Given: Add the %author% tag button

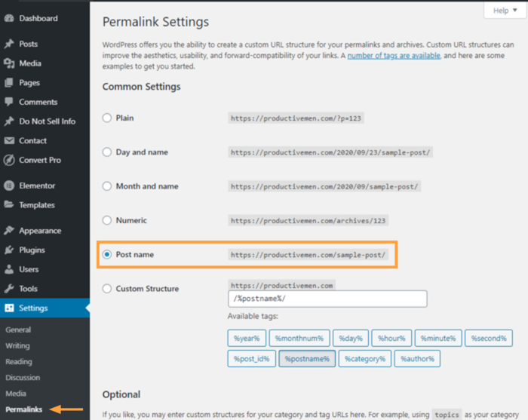Looking at the screenshot, I should [x=417, y=359].
